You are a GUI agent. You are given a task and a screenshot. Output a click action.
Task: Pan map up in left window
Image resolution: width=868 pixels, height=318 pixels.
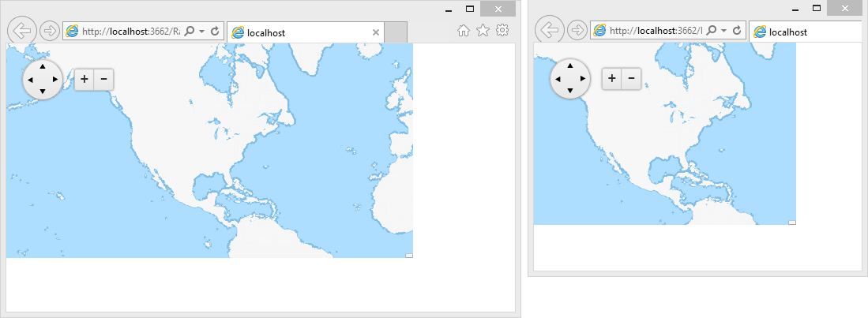tap(43, 66)
